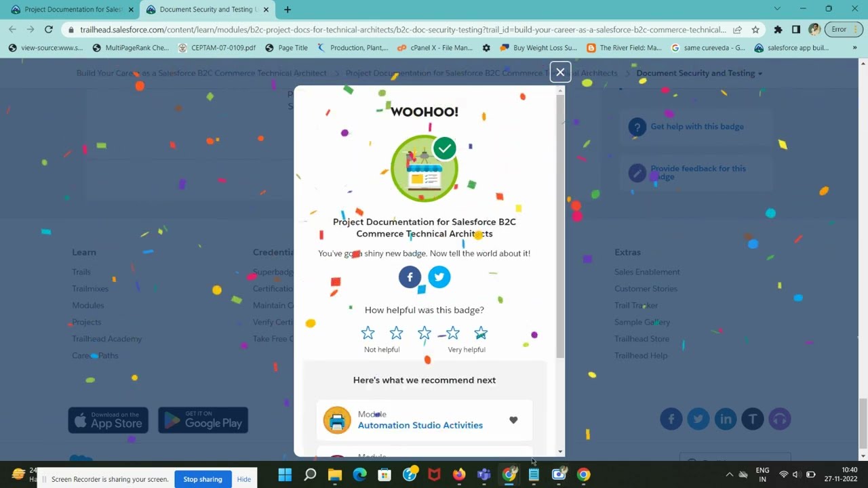
Task: Open CEPTAM-07-0109.pdf bookmark
Action: point(217,48)
